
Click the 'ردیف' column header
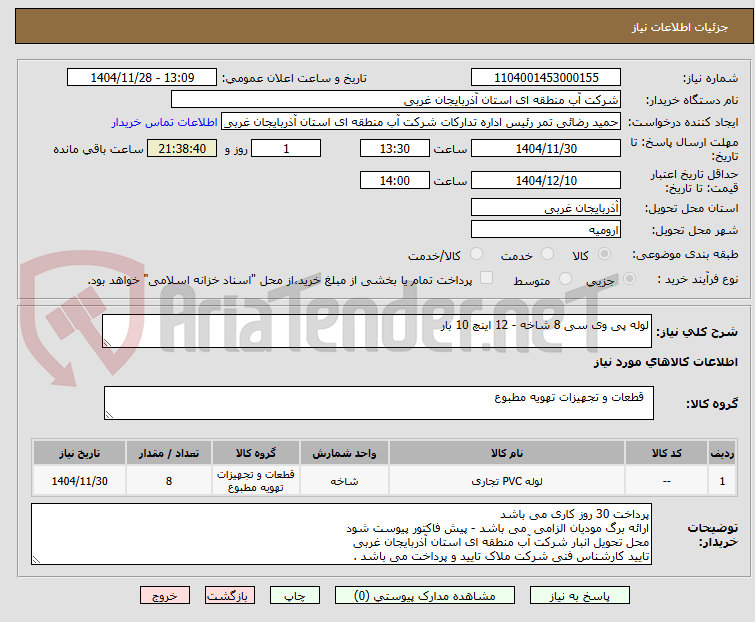tap(722, 453)
